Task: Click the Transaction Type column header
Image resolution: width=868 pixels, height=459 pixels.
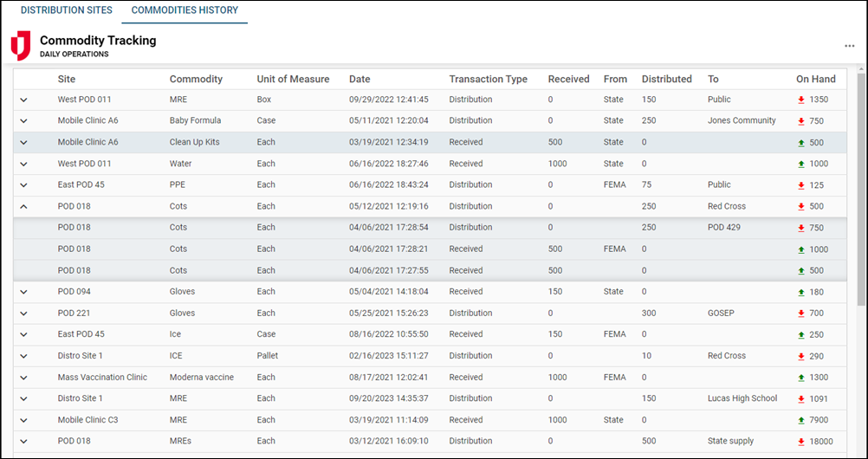Action: pos(488,79)
